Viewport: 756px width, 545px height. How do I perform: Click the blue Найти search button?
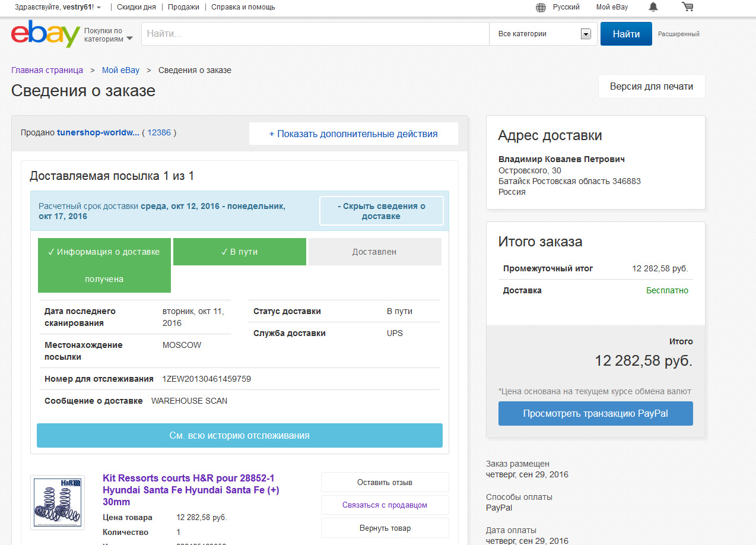pos(626,34)
